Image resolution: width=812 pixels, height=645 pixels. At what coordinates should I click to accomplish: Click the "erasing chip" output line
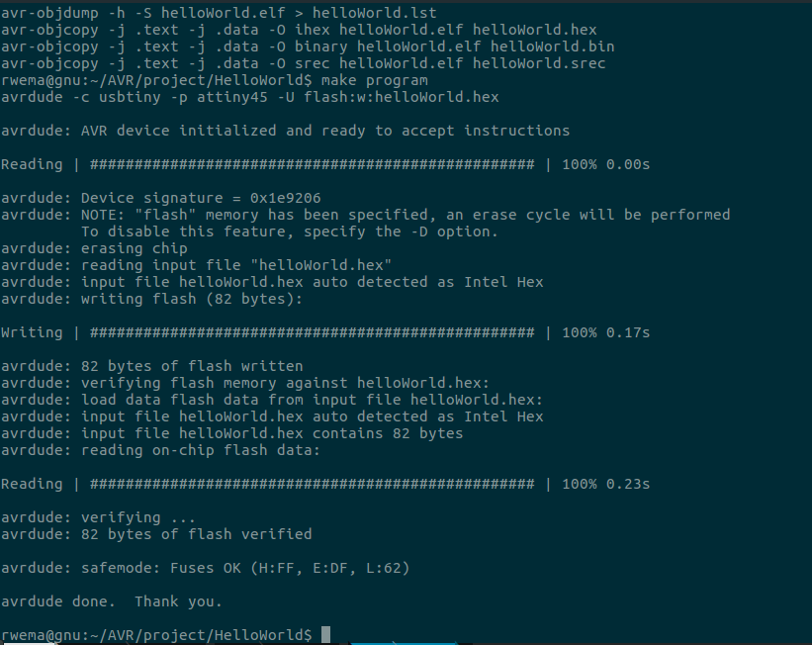[135, 248]
